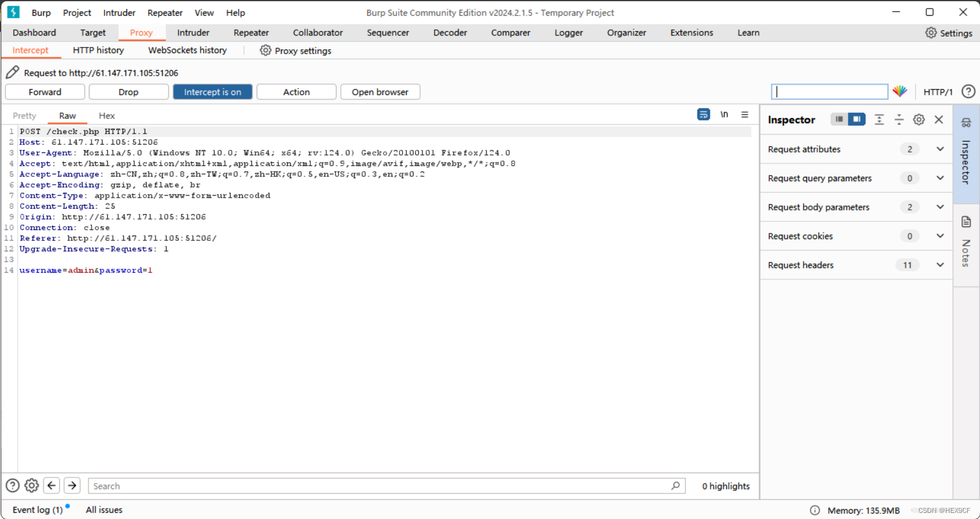Screen dimensions: 980x519
Task: Click the Forward button
Action: tap(45, 92)
